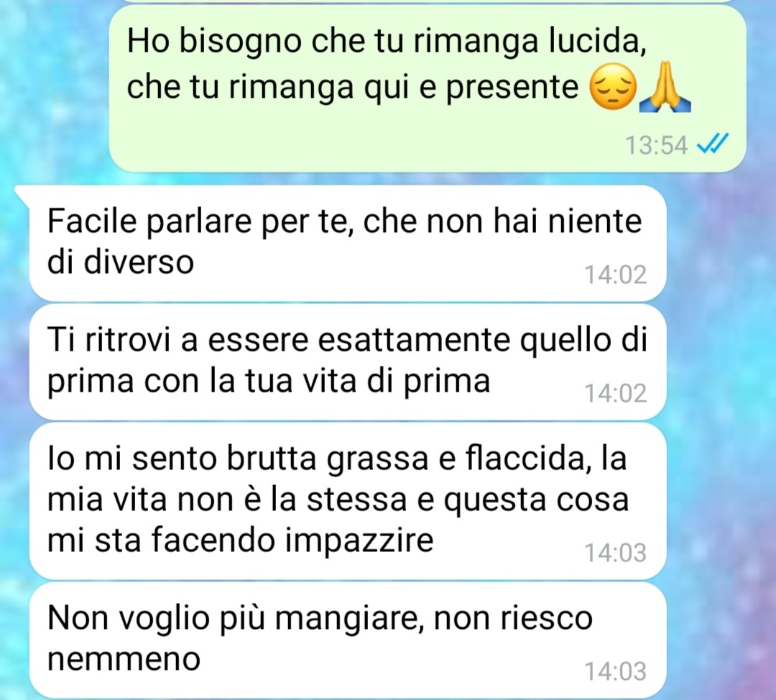
Task: Tap the incoming bubble tail beside 'Facile parlare'
Action: pyautogui.click(x=23, y=194)
